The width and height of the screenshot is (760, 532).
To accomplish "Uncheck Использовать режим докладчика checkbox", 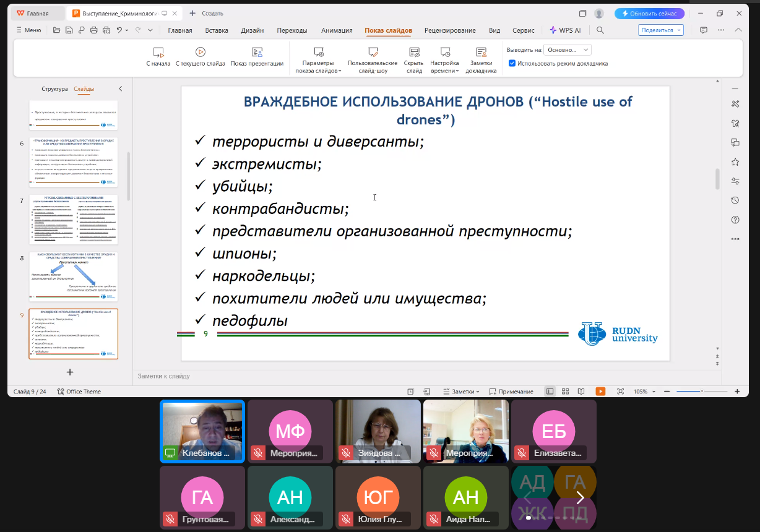I will (512, 63).
